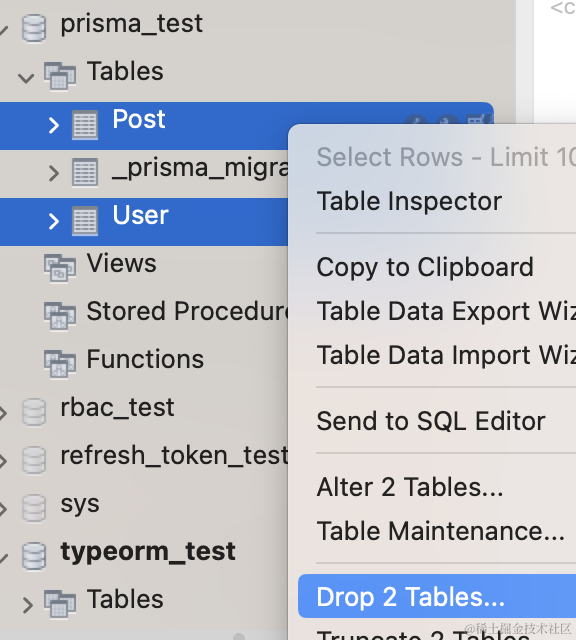Expand the Post table chevron
This screenshot has width=576, height=640.
coord(53,125)
